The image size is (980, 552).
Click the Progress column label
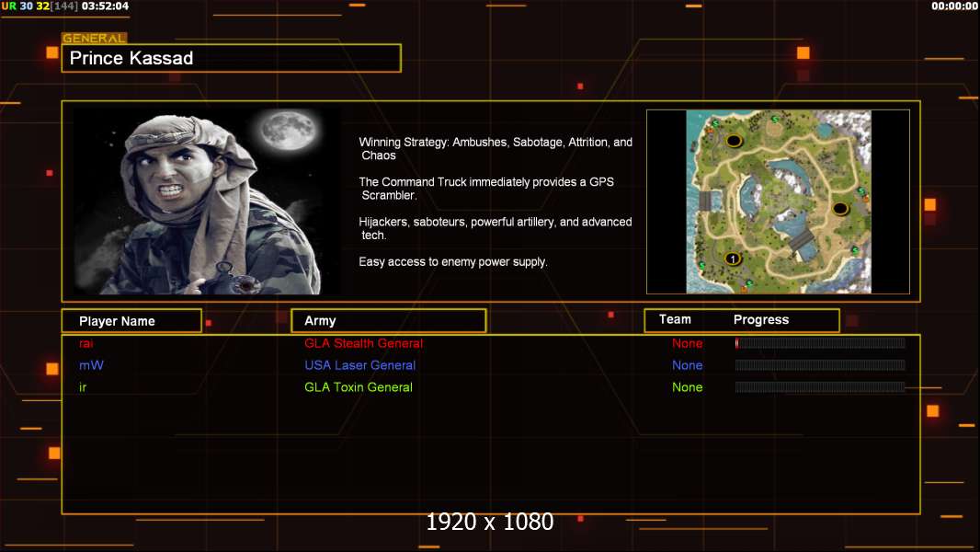click(761, 319)
